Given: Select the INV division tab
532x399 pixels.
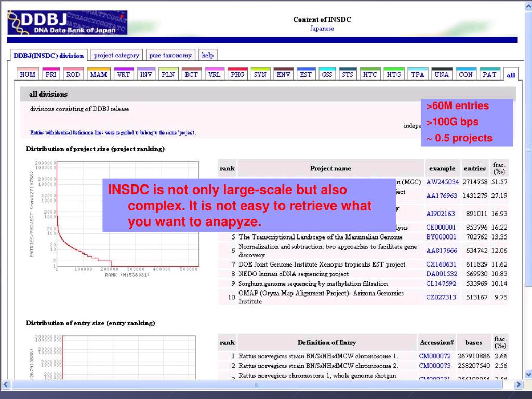Looking at the screenshot, I should click(x=146, y=74).
